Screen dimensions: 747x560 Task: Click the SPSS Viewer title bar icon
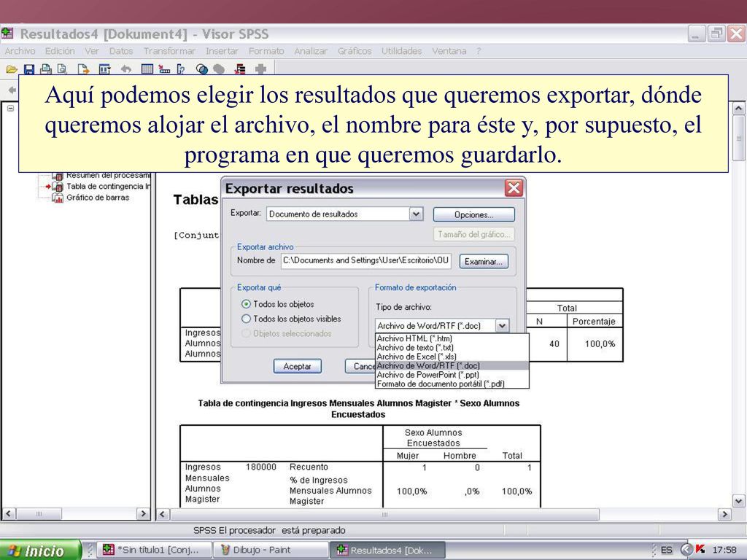[7, 34]
